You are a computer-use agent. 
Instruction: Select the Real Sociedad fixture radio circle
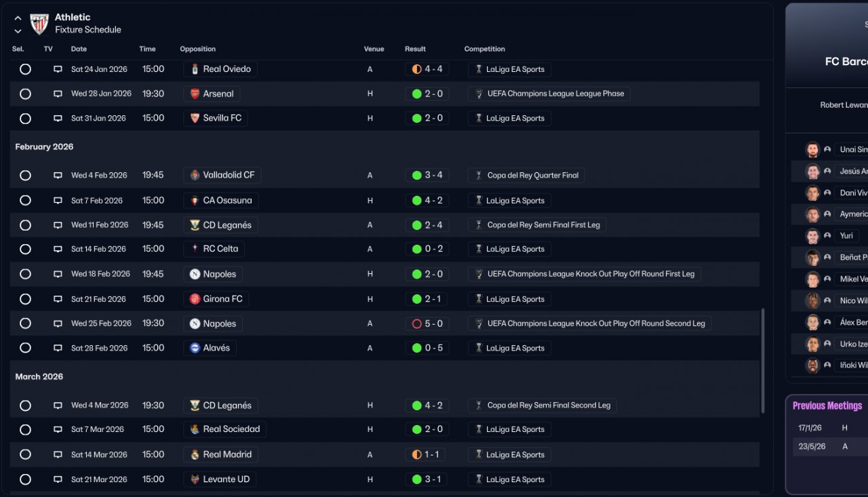click(25, 430)
